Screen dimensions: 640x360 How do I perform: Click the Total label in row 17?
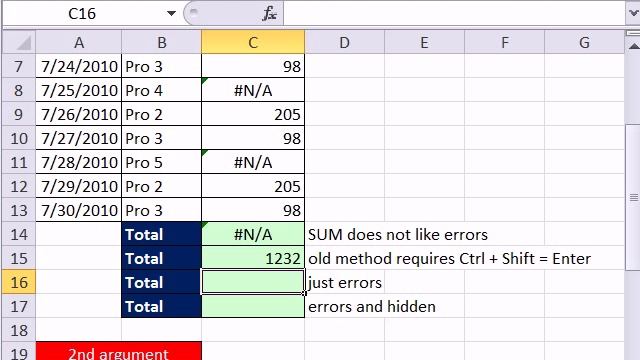coord(162,306)
